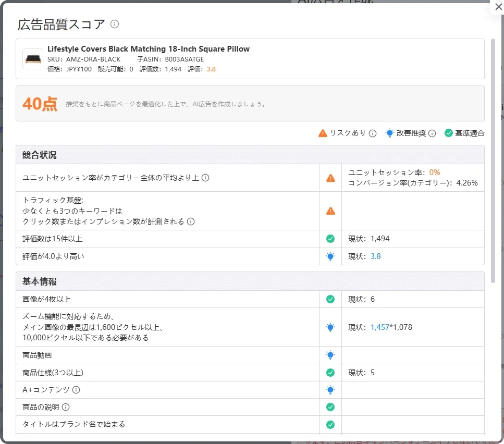
Task: Click the 競合状況 section header
Action: pyautogui.click(x=250, y=155)
